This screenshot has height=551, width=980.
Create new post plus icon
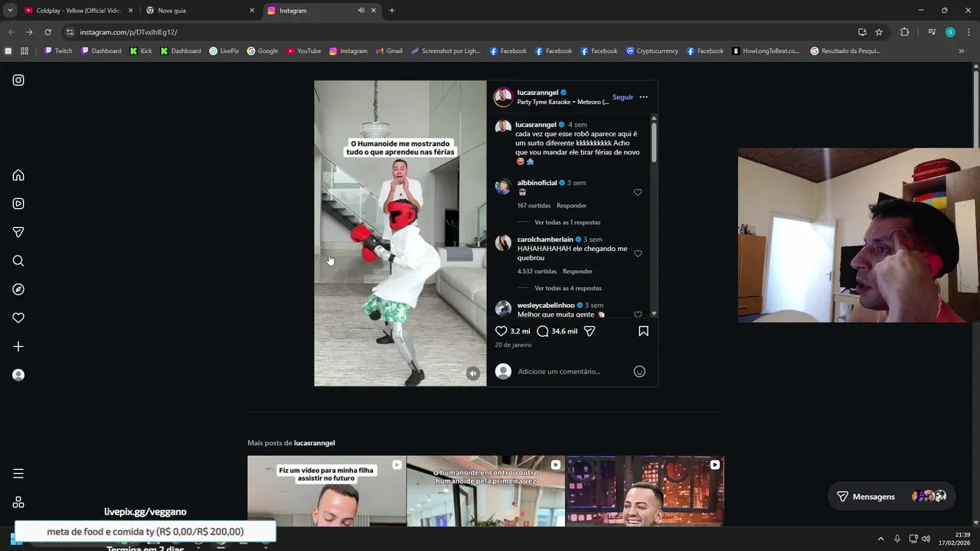[x=18, y=347]
